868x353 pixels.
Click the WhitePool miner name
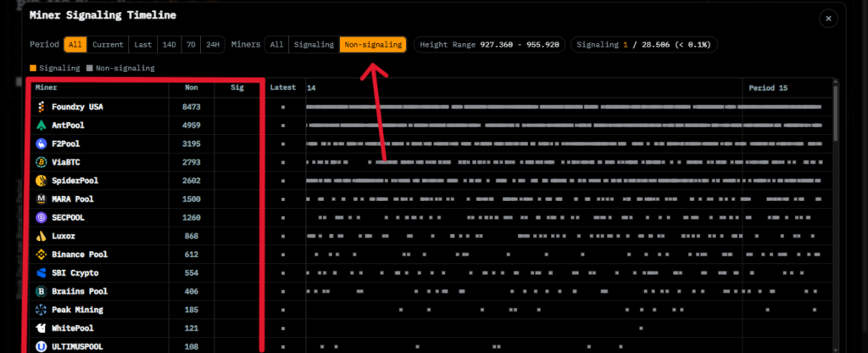[73, 328]
